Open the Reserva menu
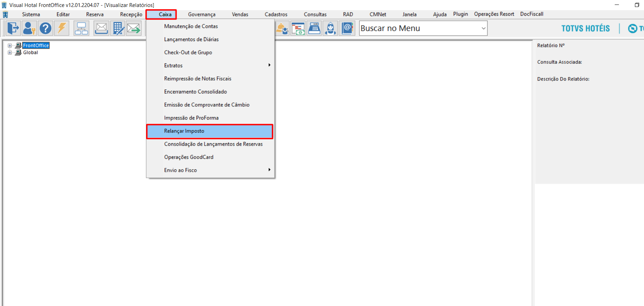The height and width of the screenshot is (306, 644). pyautogui.click(x=95, y=14)
